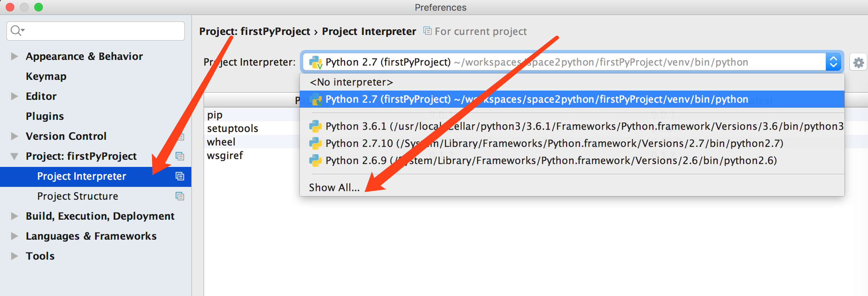Select the pip package row
The width and height of the screenshot is (868, 296).
click(x=215, y=115)
